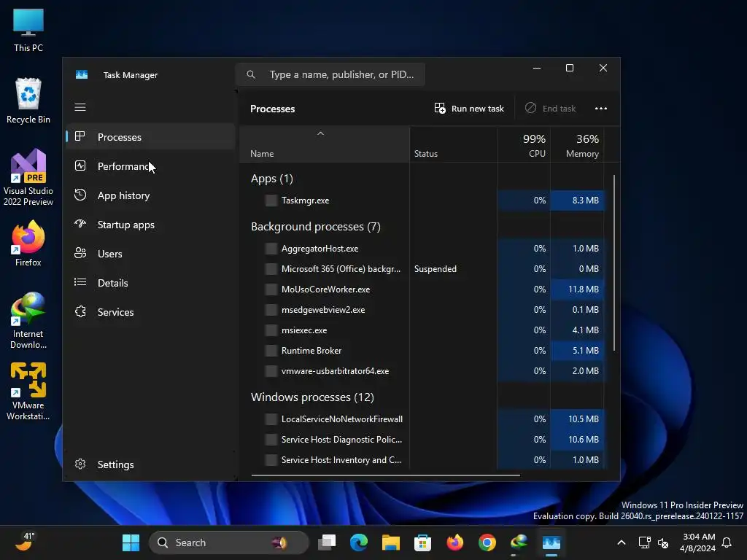Launch Google Chrome from the taskbar
The height and width of the screenshot is (560, 747).
coord(487,542)
